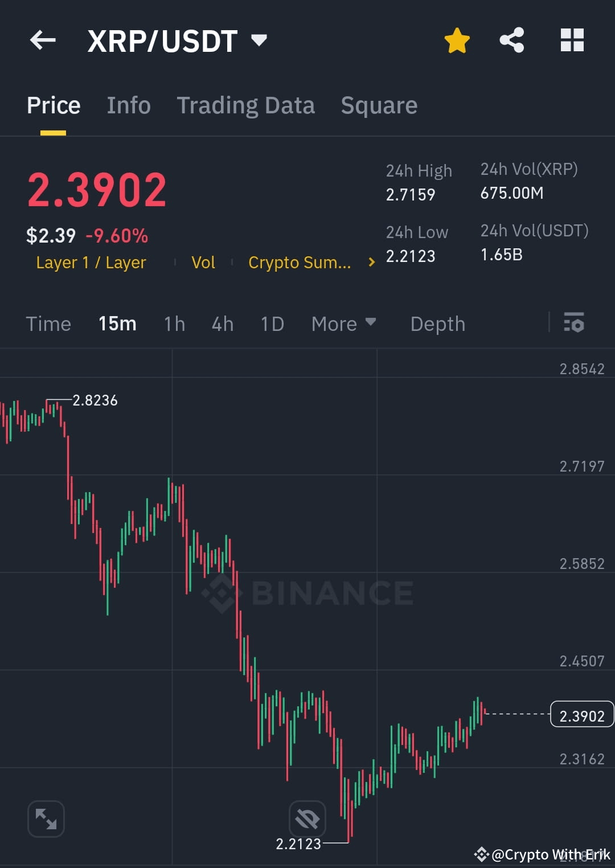Tap the current price marker 2.3902
615x868 pixels.
point(581,715)
